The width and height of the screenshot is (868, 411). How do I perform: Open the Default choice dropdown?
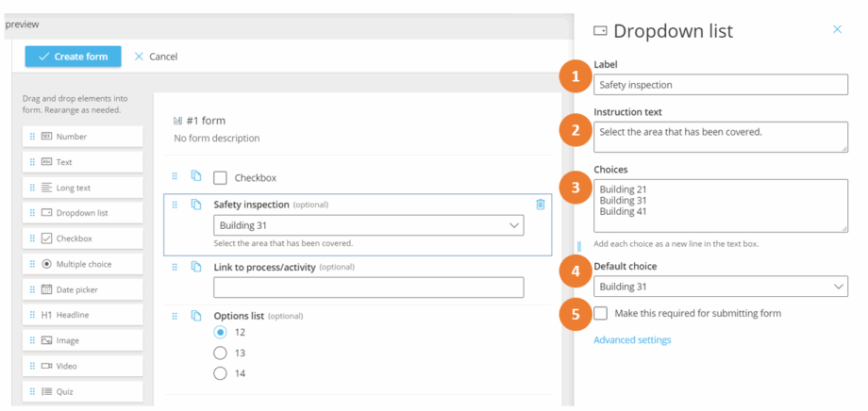[720, 287]
